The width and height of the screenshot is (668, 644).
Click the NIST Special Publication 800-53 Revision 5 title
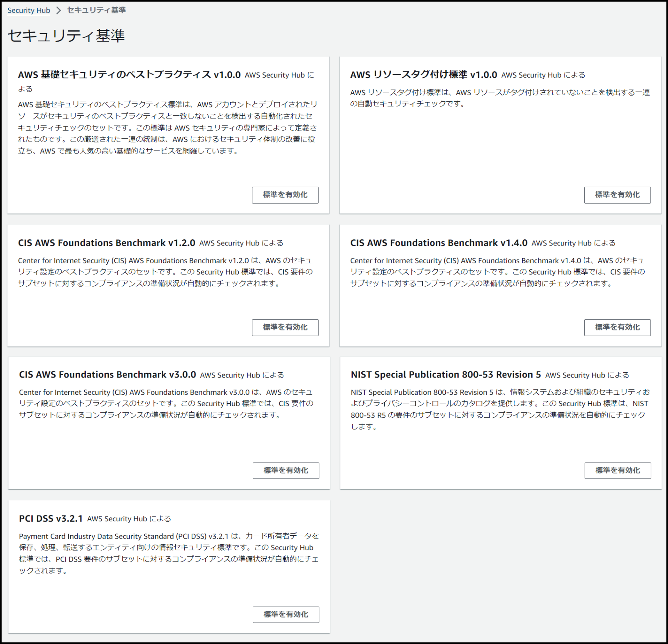[x=446, y=374]
